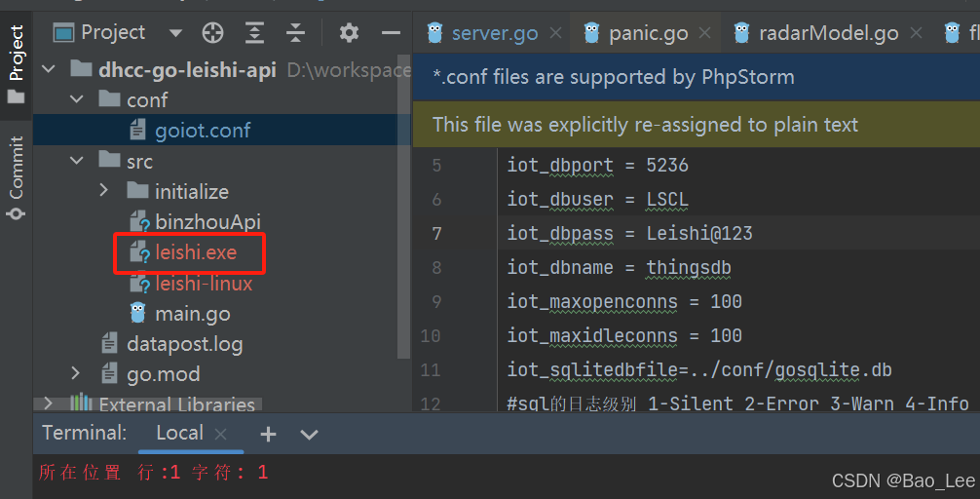
Task: Click the goiot.conf file icon
Action: click(137, 130)
